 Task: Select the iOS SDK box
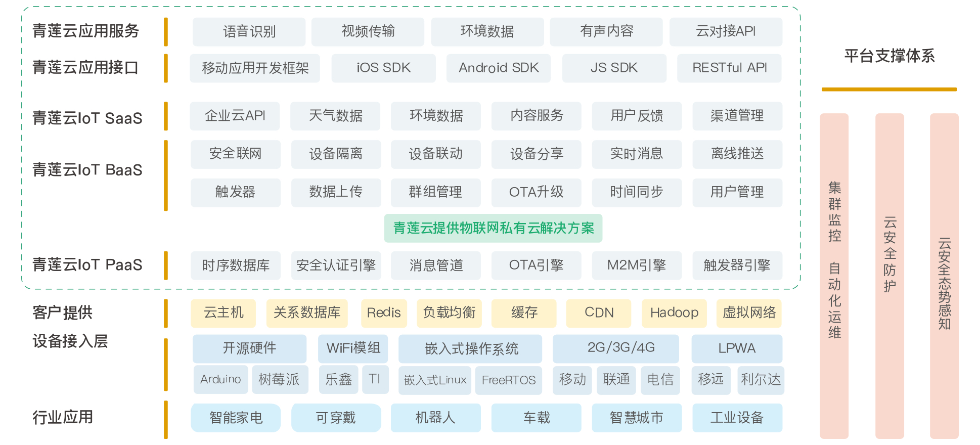(383, 68)
